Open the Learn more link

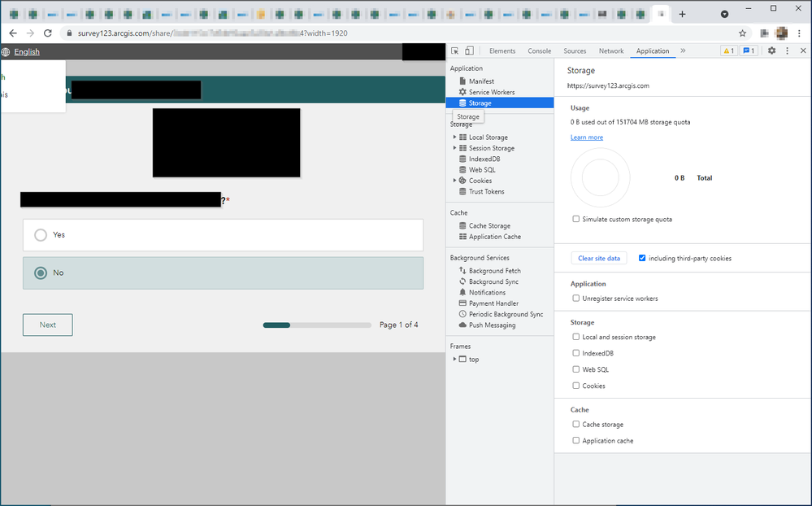click(587, 137)
